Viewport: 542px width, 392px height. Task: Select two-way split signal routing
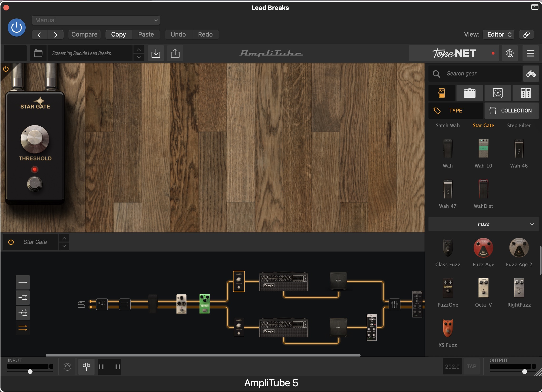pyautogui.click(x=23, y=298)
